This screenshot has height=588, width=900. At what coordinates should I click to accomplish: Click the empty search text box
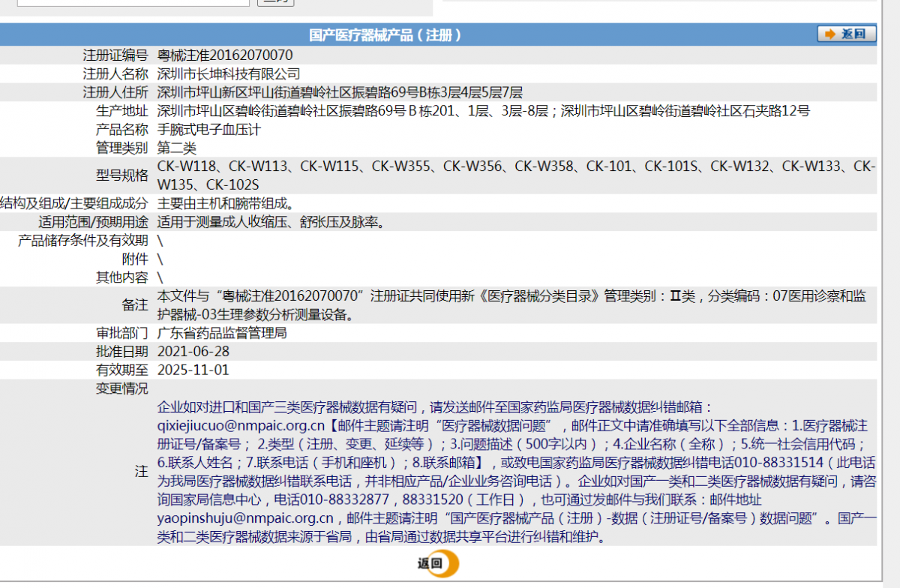tap(133, 2)
